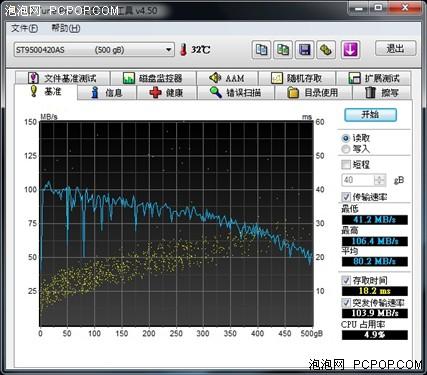This screenshot has height=375, width=427.
Task: Click the gB value spinner arrows
Action: (x=379, y=180)
